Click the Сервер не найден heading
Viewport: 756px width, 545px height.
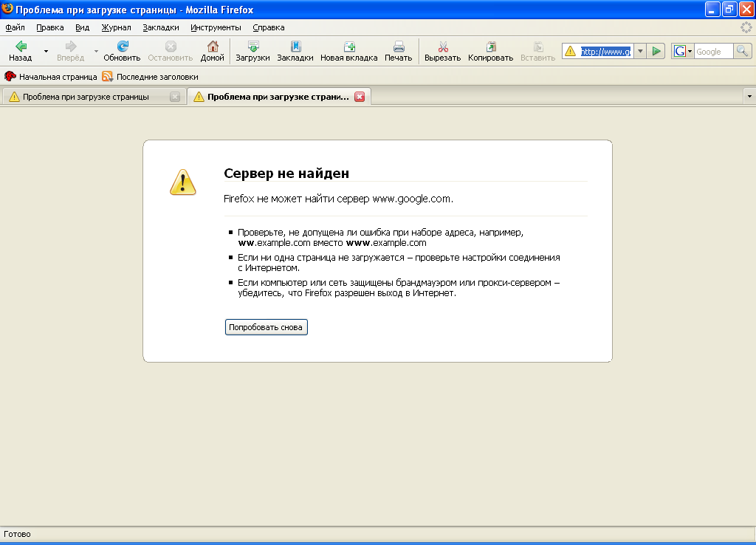click(286, 173)
